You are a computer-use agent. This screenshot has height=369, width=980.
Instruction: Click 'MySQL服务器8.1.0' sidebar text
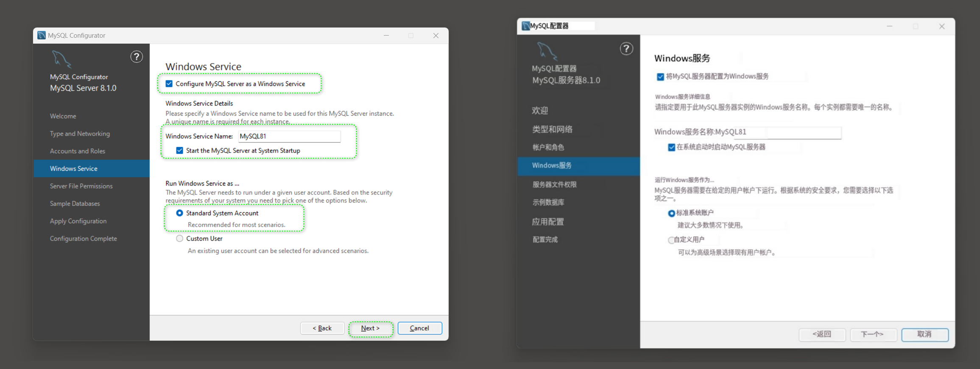click(x=566, y=80)
